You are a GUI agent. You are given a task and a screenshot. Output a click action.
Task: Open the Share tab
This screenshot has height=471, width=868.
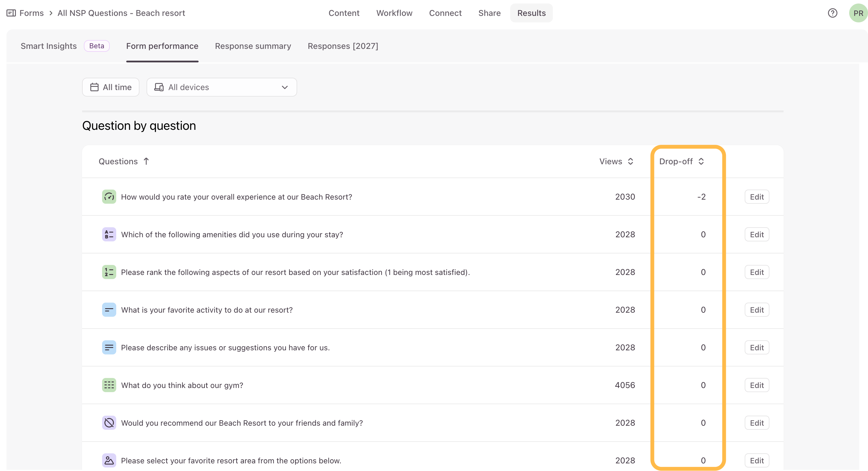tap(489, 13)
